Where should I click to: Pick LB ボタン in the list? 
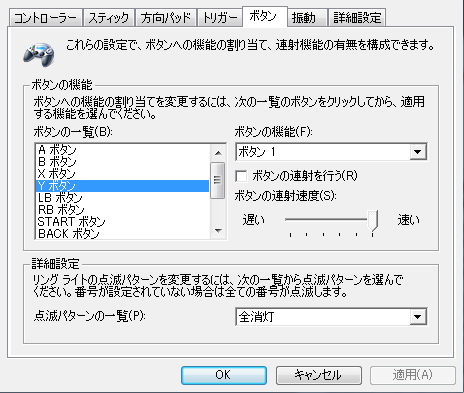tap(122, 198)
